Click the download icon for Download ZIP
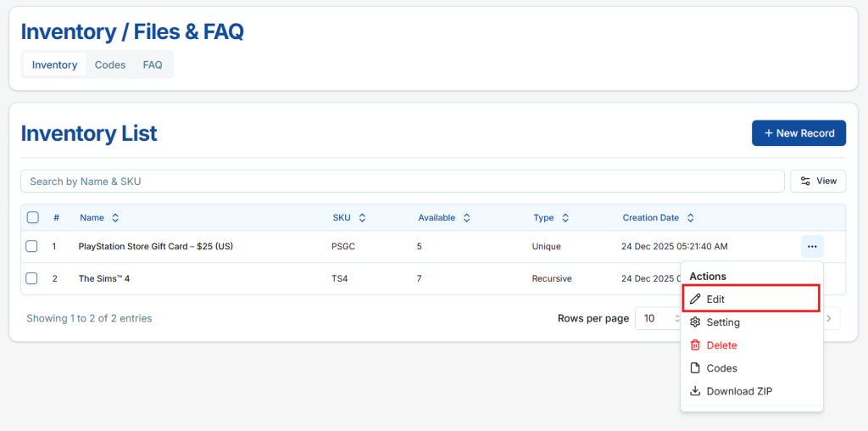The width and height of the screenshot is (868, 431). click(695, 391)
